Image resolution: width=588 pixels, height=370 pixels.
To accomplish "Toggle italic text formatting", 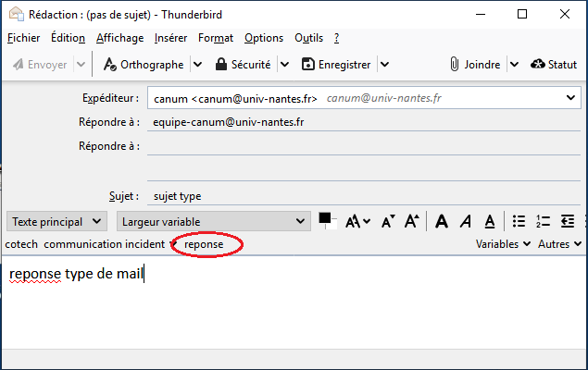I will pos(466,222).
